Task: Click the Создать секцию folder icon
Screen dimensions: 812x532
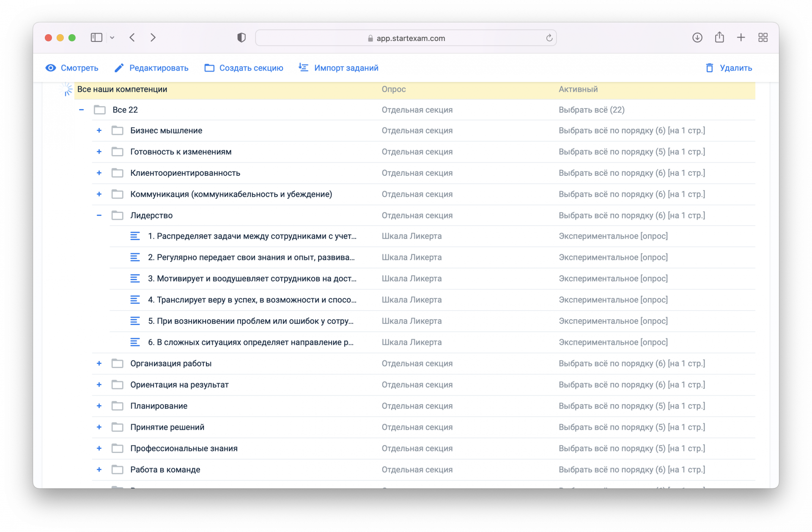Action: [209, 68]
